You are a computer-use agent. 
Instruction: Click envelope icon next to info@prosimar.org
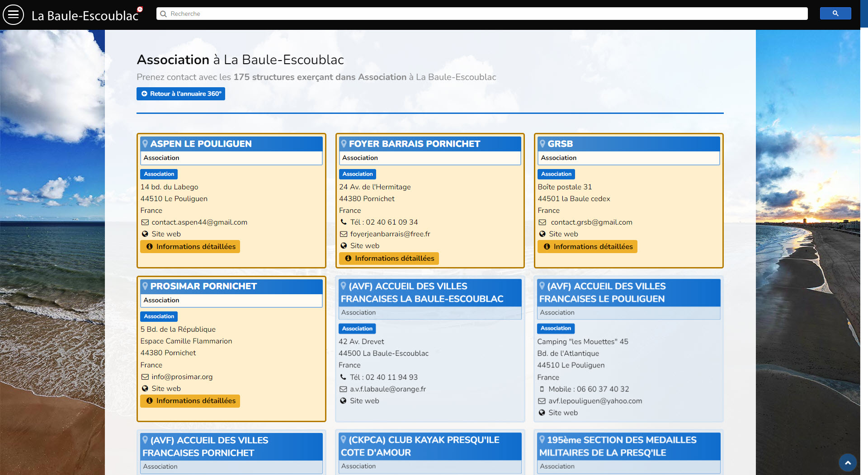pos(145,377)
